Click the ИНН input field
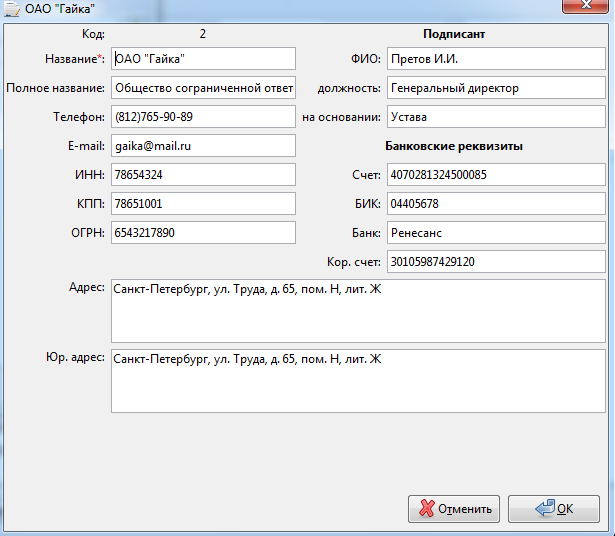The image size is (615, 536). [203, 175]
